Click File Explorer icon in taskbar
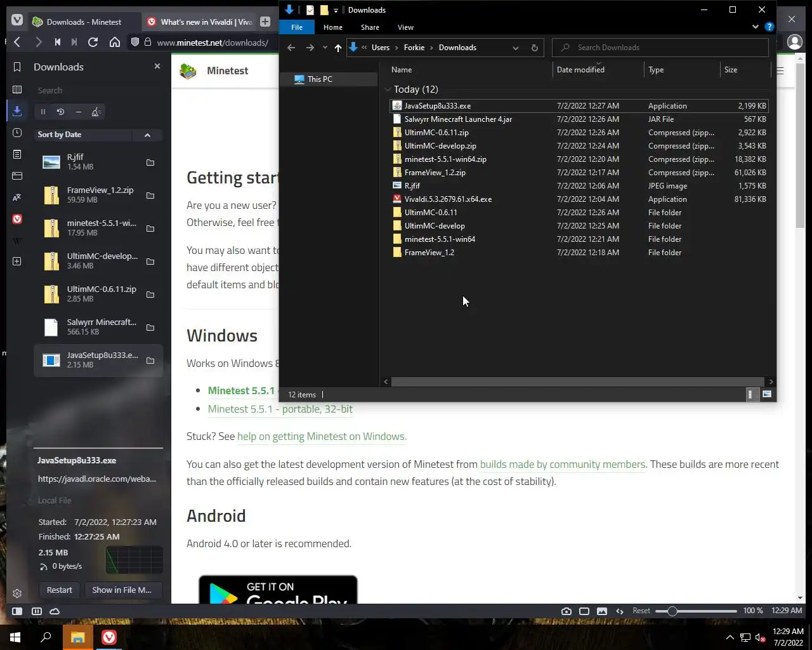This screenshot has height=650, width=812. [x=77, y=637]
